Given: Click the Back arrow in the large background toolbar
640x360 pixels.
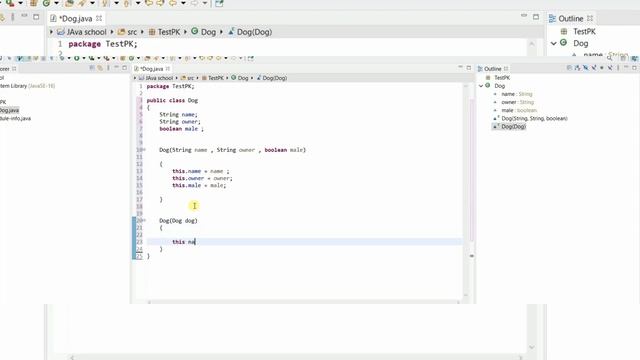Looking at the screenshot, I should tap(173, 3).
